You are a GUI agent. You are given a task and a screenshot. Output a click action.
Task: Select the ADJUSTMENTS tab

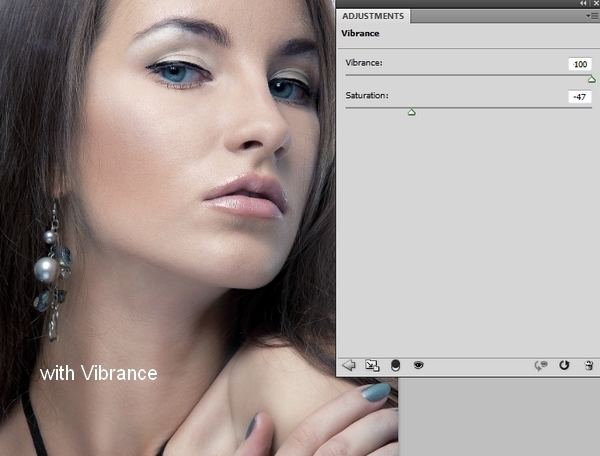coord(373,16)
